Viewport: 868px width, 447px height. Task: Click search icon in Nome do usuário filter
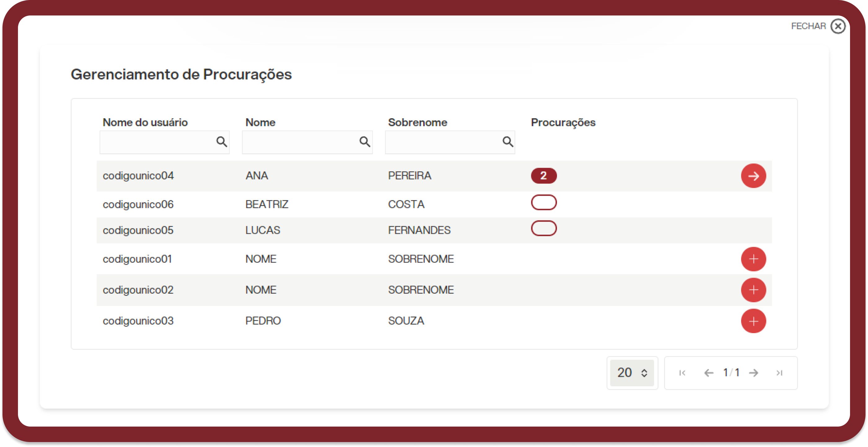tap(221, 142)
